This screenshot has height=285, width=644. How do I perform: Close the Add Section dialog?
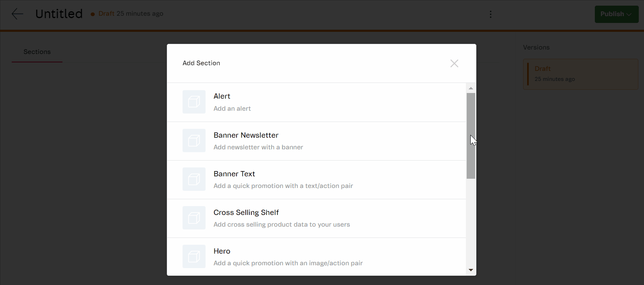tap(454, 63)
